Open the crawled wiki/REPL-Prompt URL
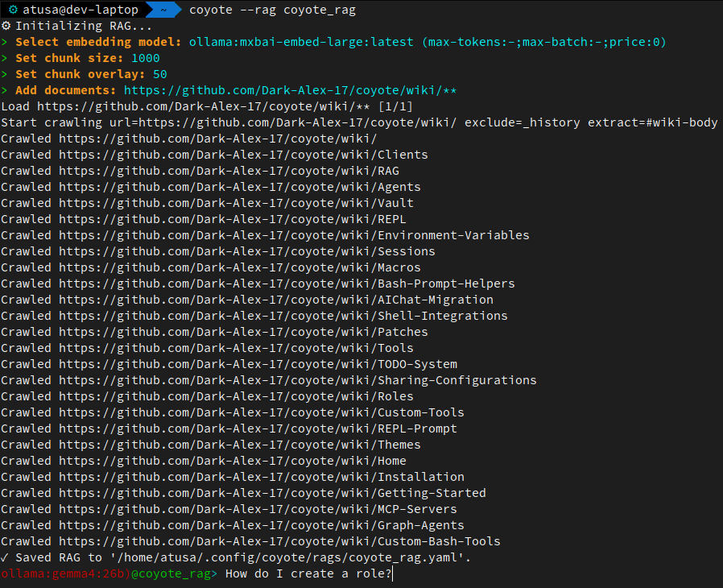 click(x=258, y=429)
